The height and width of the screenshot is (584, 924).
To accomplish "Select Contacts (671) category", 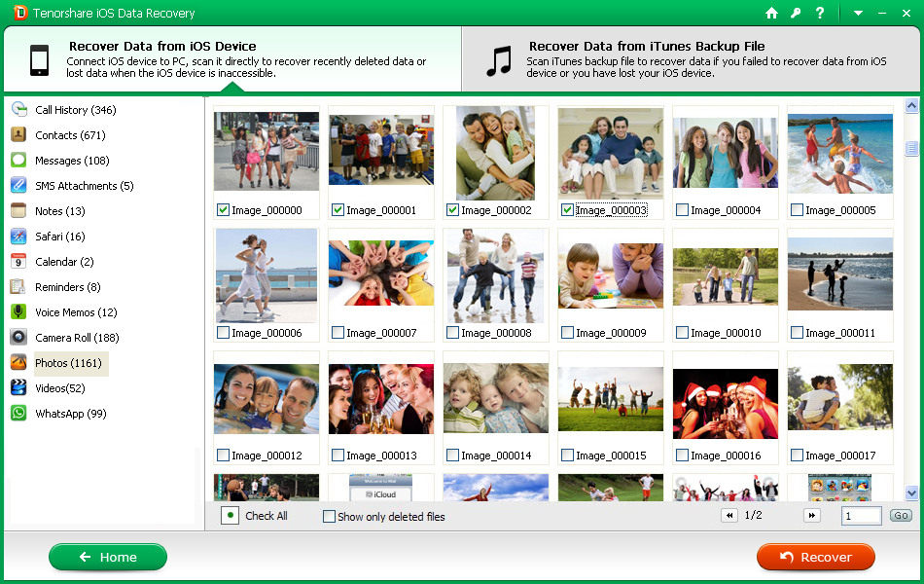I will (70, 135).
